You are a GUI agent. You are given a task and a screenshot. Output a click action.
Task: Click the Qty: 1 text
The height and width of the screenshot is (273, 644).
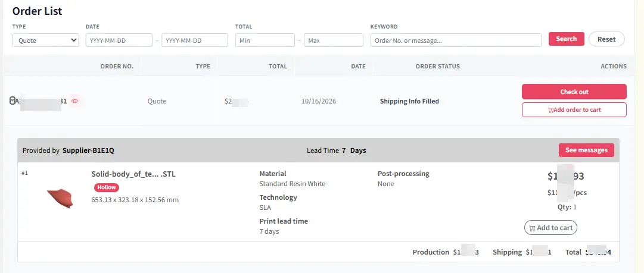[567, 207]
